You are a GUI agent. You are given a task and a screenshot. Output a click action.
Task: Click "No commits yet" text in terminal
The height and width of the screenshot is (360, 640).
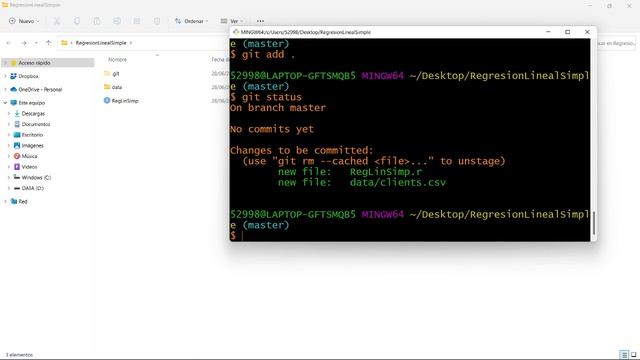[272, 129]
